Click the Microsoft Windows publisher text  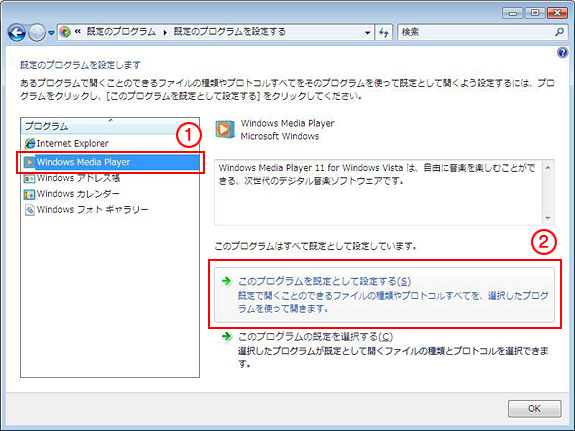(280, 136)
